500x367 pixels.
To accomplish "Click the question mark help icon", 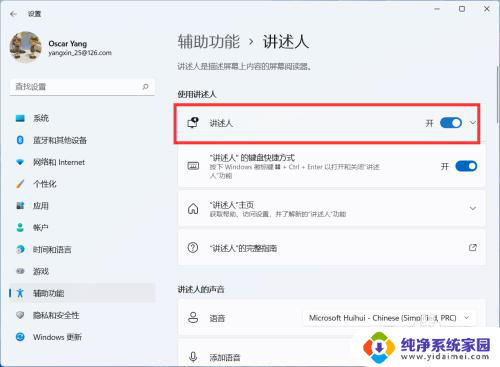I will 193,248.
